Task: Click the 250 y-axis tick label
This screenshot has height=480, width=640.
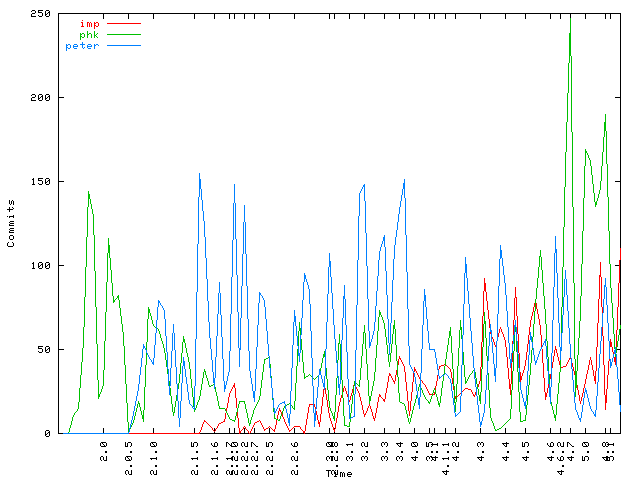Action: [42, 14]
